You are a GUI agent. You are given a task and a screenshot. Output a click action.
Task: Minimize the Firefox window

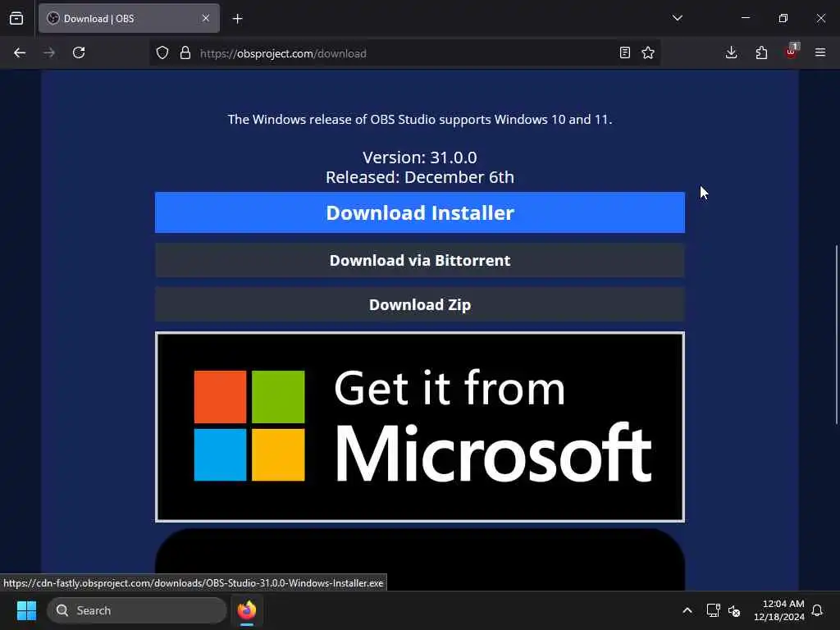point(745,18)
